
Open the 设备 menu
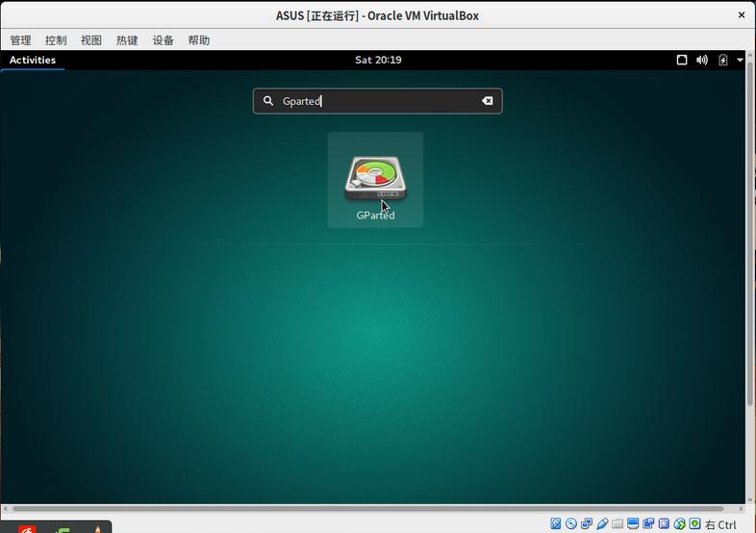pos(163,40)
